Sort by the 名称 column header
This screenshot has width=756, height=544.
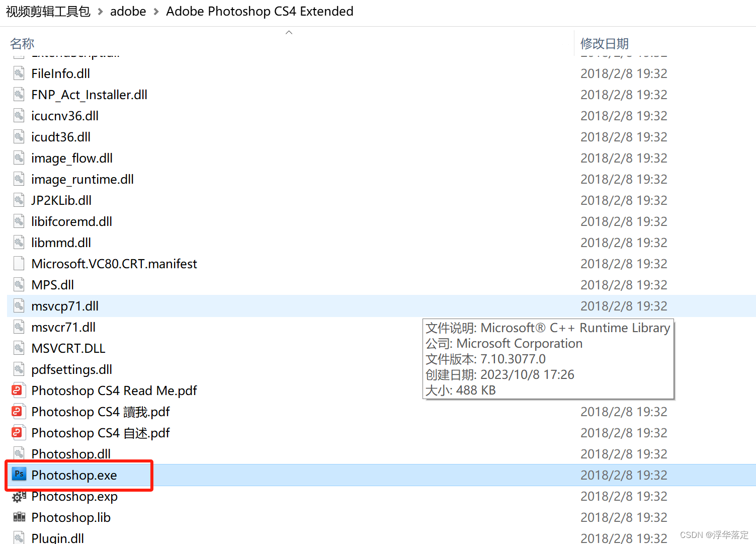click(22, 44)
